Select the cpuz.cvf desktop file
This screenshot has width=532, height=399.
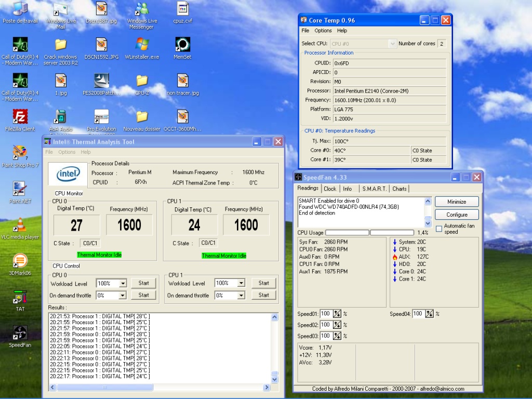pyautogui.click(x=182, y=12)
